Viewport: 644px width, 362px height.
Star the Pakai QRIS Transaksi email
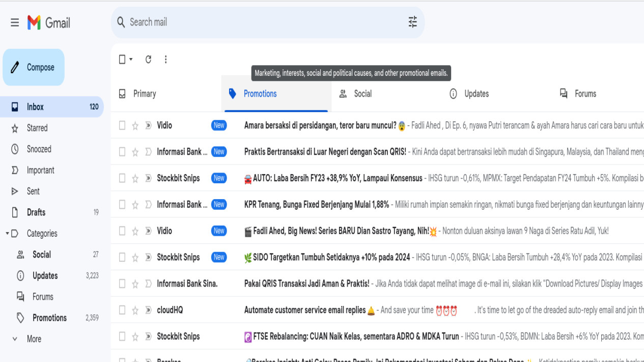pyautogui.click(x=135, y=284)
